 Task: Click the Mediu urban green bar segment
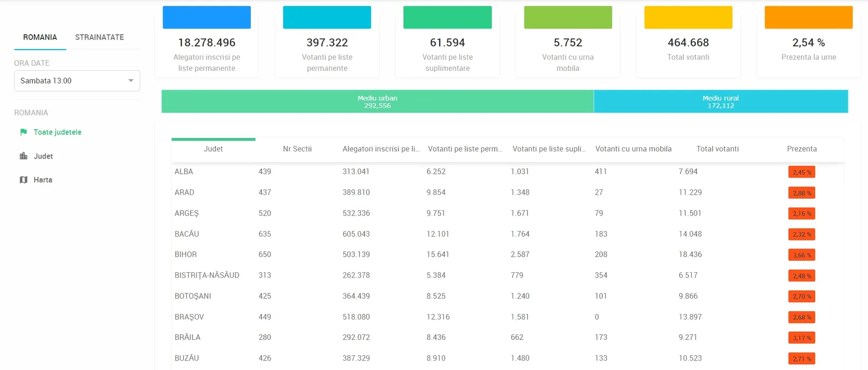pos(377,101)
